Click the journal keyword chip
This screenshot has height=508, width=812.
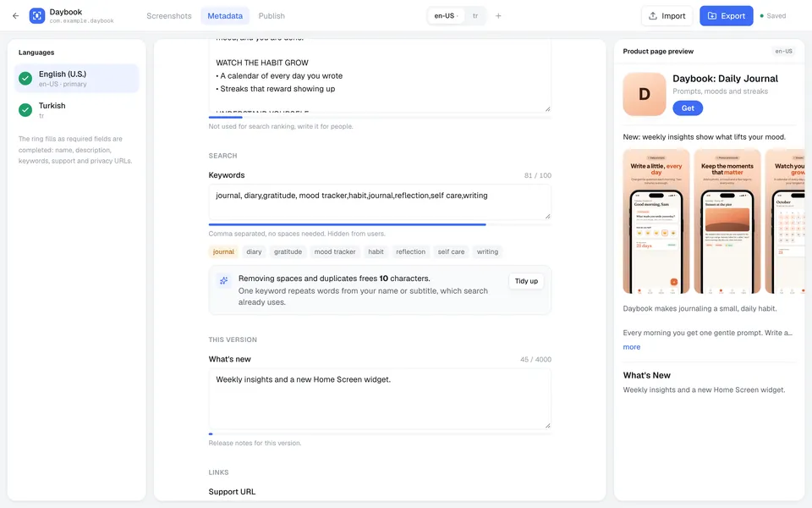click(223, 251)
